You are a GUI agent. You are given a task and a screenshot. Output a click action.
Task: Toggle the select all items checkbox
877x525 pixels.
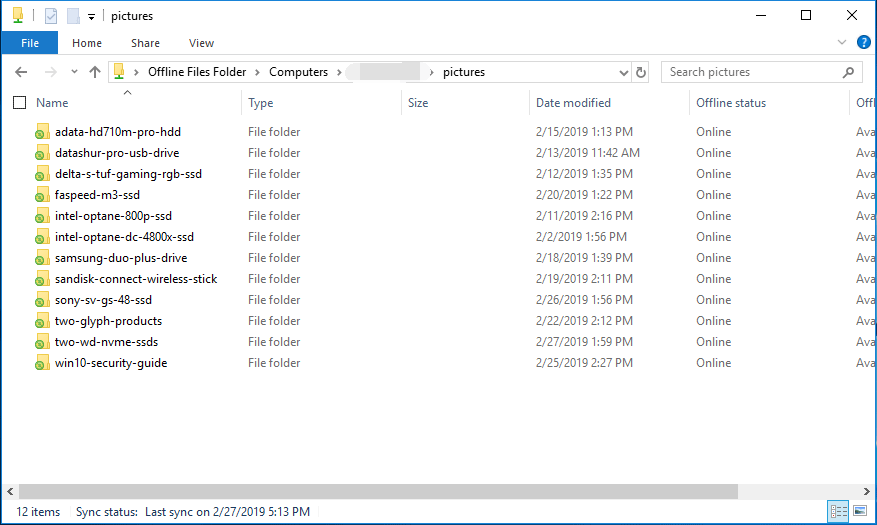[20, 103]
